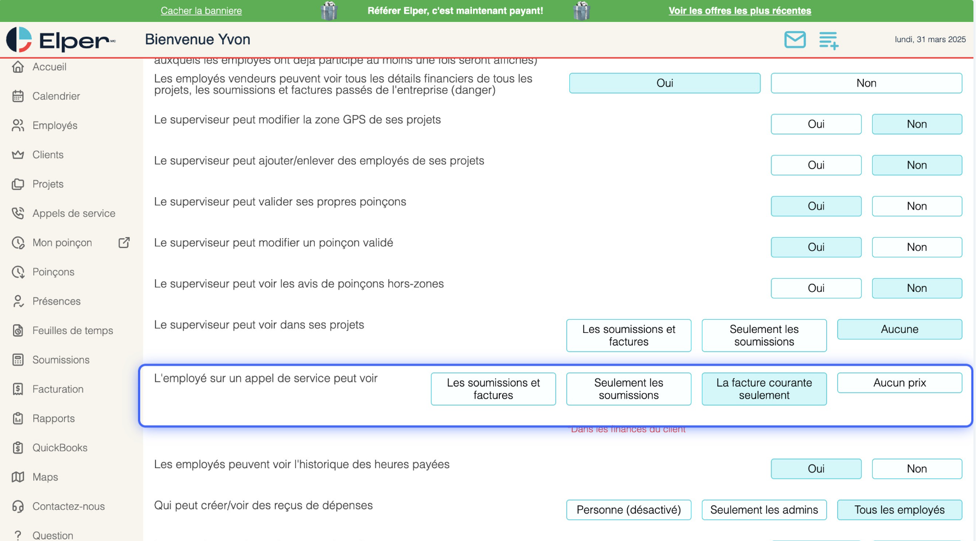Viewport: 980px width, 541px height.
Task: Click 'Cacher la banniere' link
Action: click(201, 10)
